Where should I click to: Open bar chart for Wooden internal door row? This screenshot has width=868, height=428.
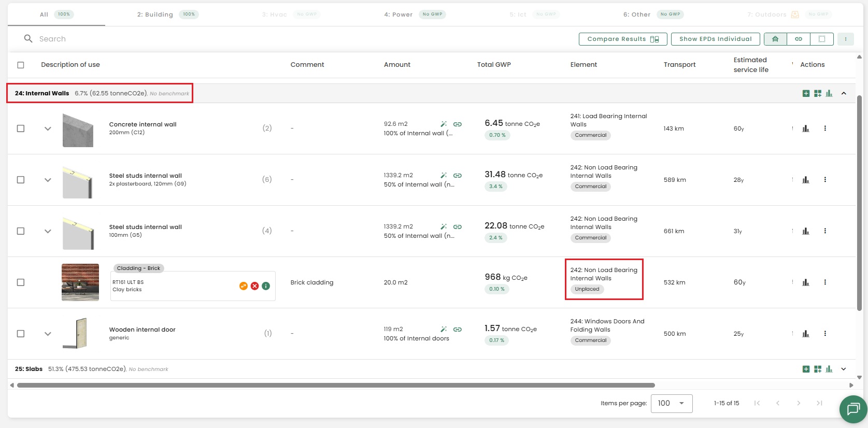pyautogui.click(x=806, y=334)
